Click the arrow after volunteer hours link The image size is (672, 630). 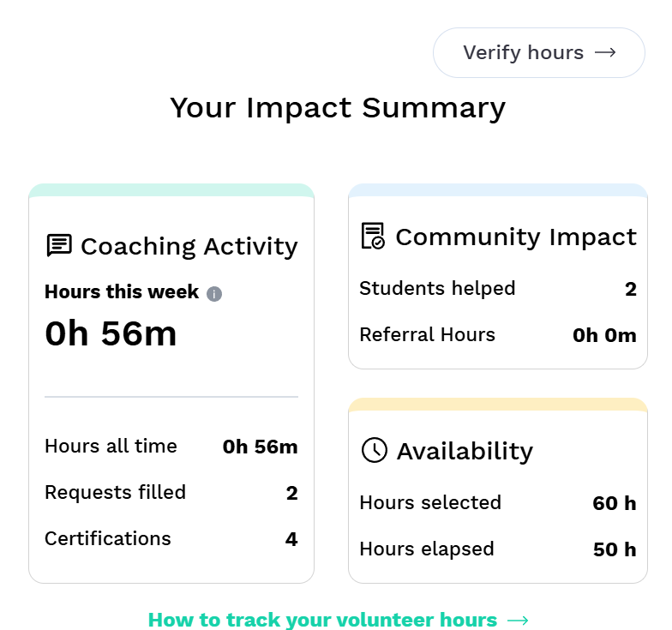[x=518, y=620]
